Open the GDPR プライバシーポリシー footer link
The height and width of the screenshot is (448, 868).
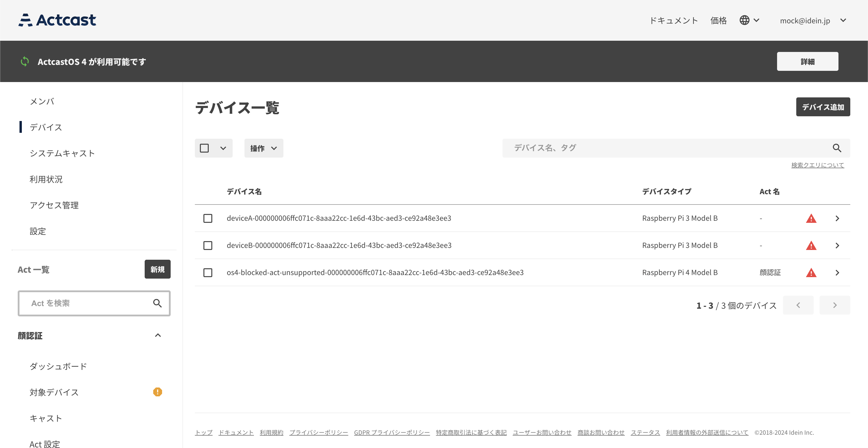click(391, 432)
